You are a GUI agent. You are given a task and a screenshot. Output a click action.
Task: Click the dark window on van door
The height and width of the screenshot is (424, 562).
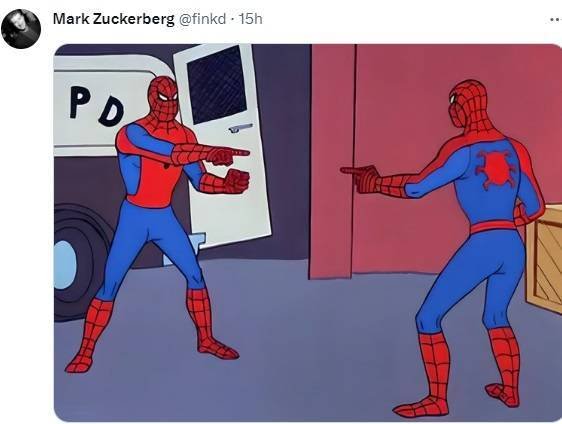(217, 84)
